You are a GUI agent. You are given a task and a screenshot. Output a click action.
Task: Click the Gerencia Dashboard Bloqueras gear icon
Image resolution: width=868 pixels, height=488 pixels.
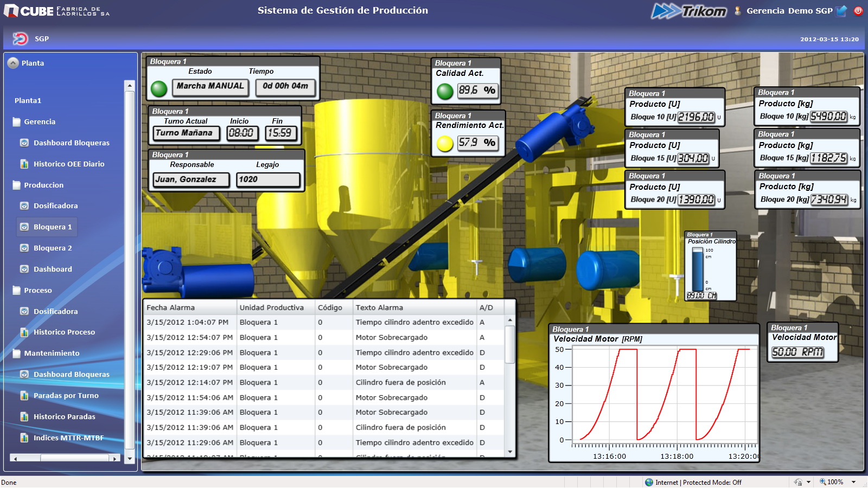pyautogui.click(x=24, y=143)
